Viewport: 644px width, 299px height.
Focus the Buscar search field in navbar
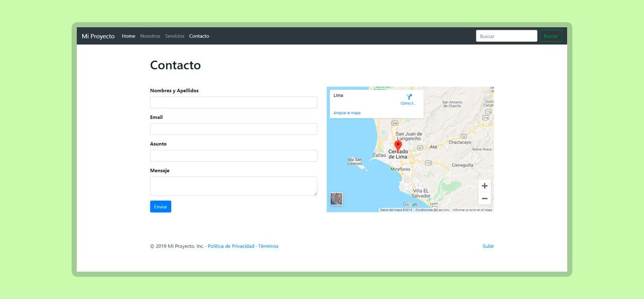pyautogui.click(x=506, y=36)
